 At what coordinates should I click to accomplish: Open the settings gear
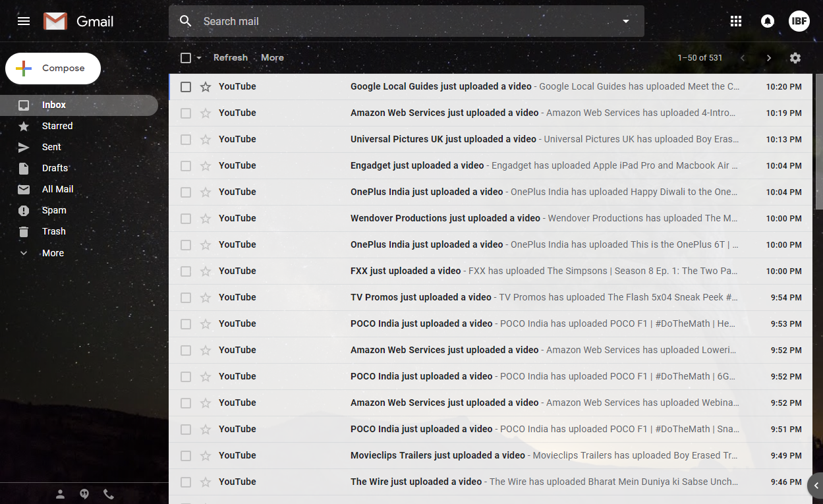click(795, 58)
